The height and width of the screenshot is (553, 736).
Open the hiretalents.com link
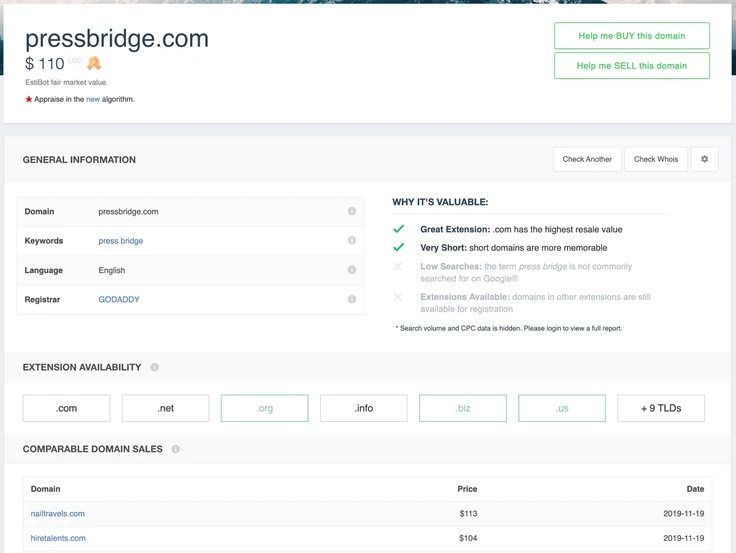click(58, 538)
